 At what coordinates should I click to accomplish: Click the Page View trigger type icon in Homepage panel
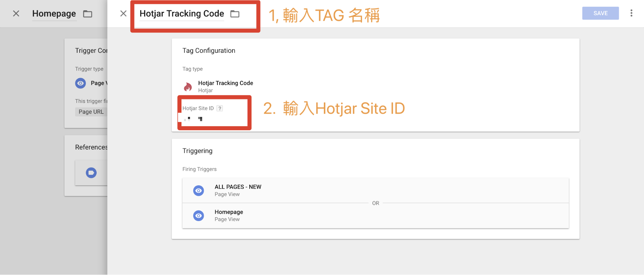[x=81, y=83]
